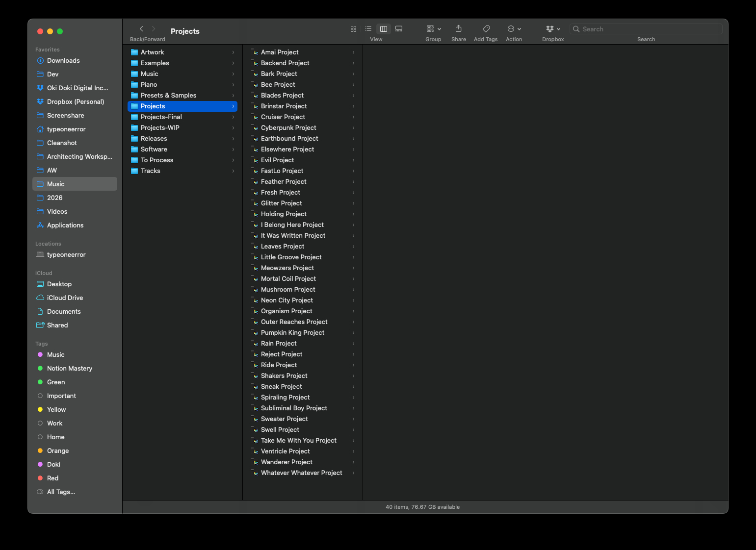Screen dimensions: 756x550
Task: Select the Red tag dot
Action: 40,478
